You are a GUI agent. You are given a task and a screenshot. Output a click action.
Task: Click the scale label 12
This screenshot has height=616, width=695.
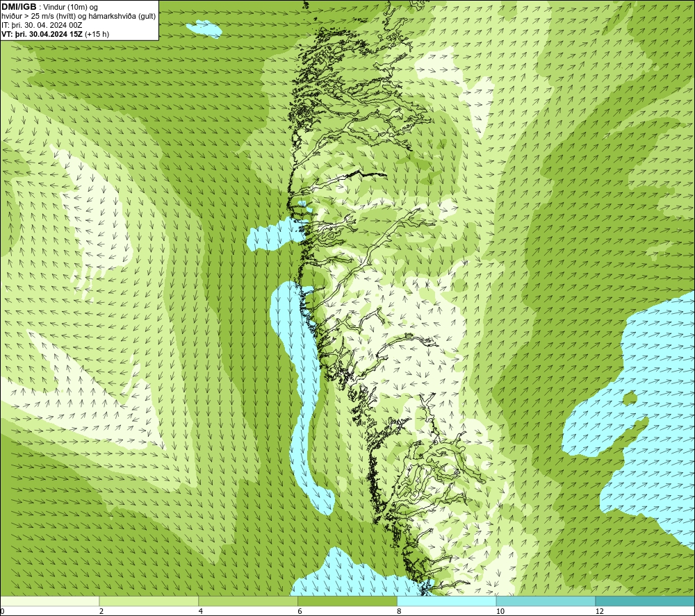coord(600,612)
